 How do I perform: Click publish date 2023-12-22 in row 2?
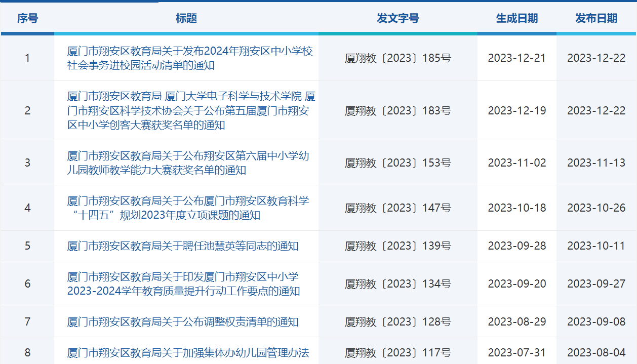596,111
